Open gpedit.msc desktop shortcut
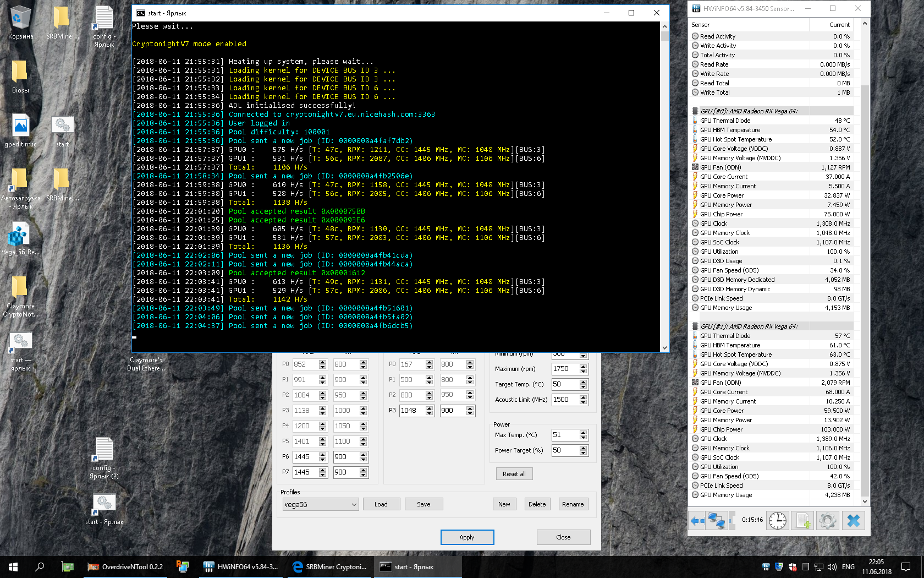 pos(20,131)
